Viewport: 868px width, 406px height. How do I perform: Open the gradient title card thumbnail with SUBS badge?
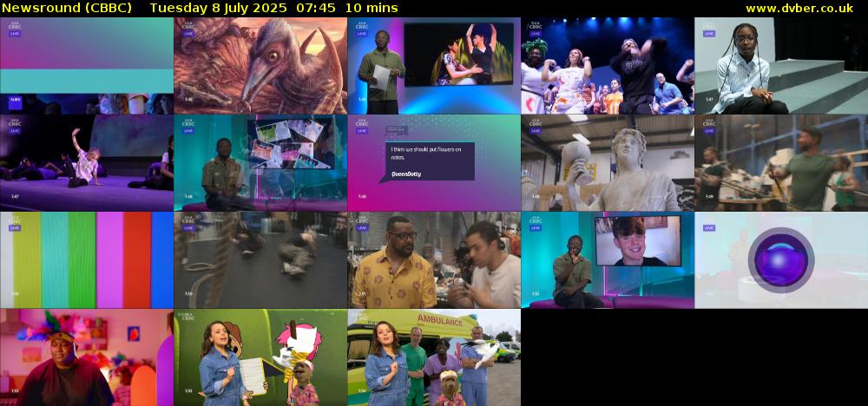tap(87, 65)
